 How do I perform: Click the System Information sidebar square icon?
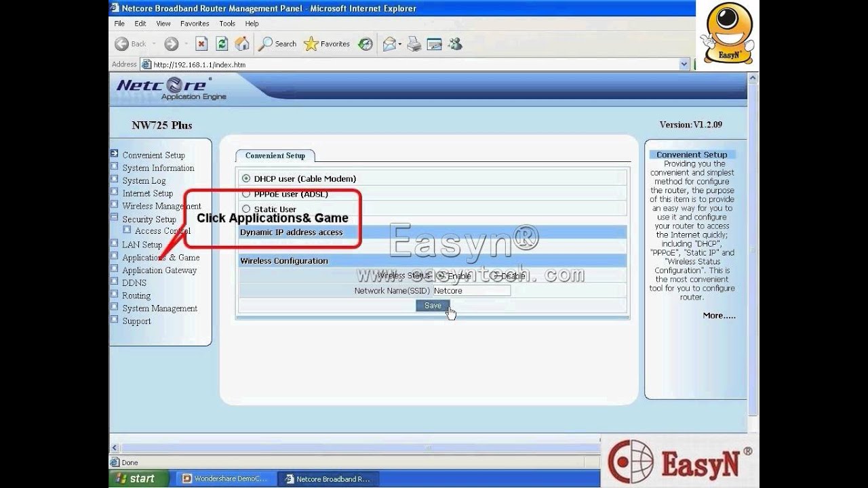[115, 167]
